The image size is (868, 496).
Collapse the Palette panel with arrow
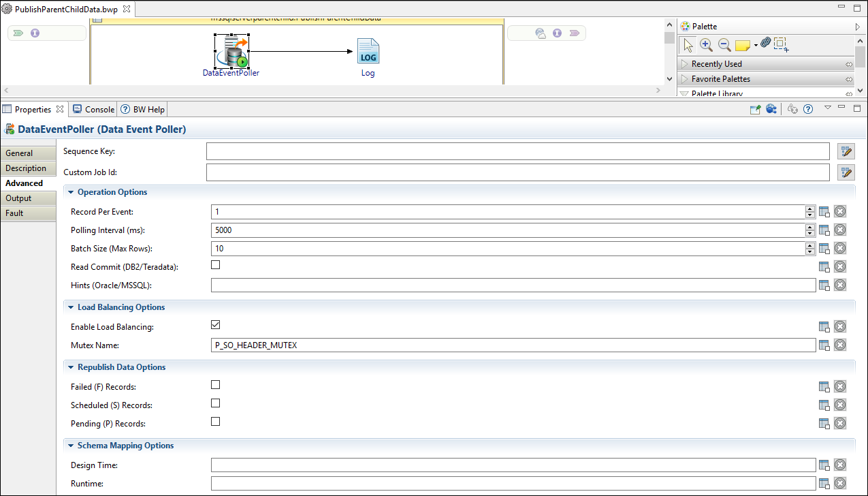pyautogui.click(x=858, y=27)
